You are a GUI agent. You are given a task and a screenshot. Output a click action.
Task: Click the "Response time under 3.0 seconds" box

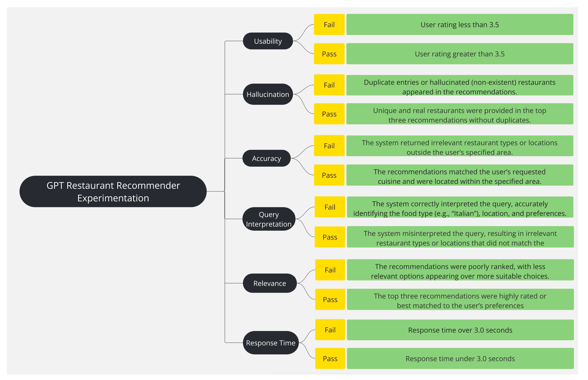(x=460, y=359)
